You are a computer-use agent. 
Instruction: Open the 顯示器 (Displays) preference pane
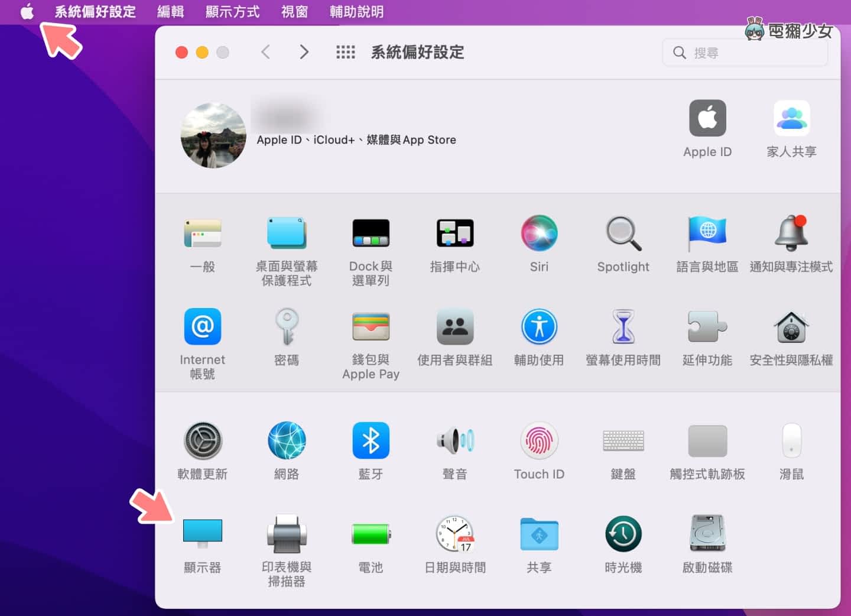click(202, 533)
